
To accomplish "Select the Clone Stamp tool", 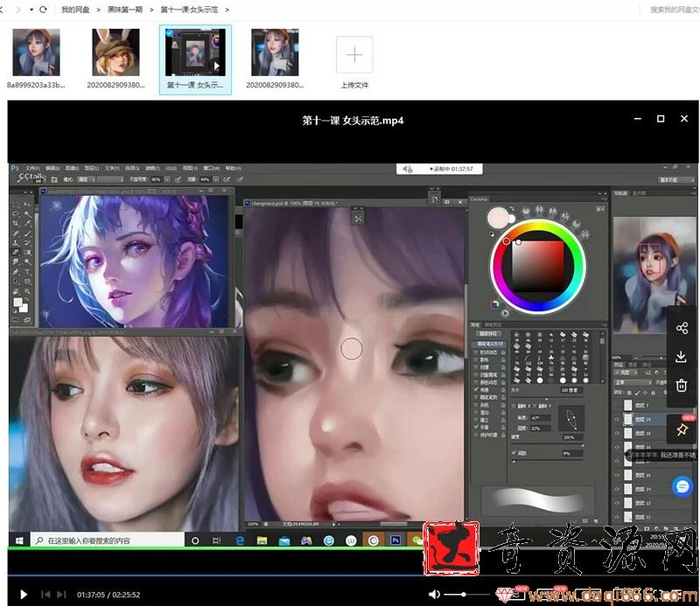I will pos(16,243).
